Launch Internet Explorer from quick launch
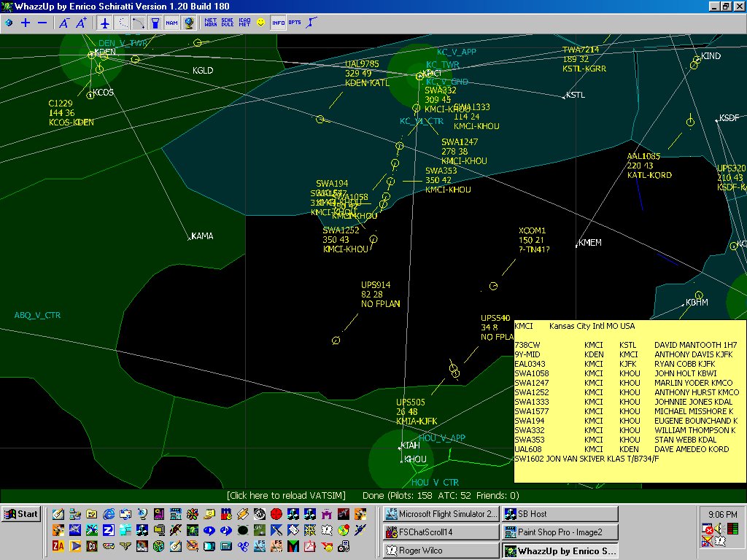The image size is (747, 560). click(109, 514)
